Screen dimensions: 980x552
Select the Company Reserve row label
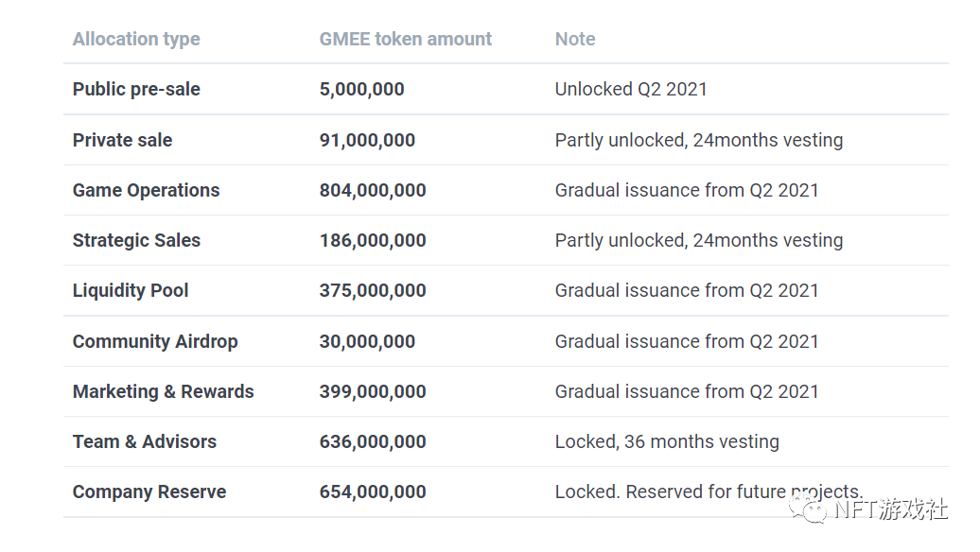coord(149,492)
